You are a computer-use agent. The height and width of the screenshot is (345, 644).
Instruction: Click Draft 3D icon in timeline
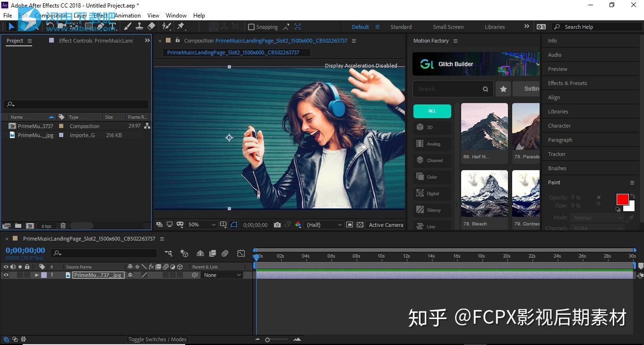click(184, 253)
